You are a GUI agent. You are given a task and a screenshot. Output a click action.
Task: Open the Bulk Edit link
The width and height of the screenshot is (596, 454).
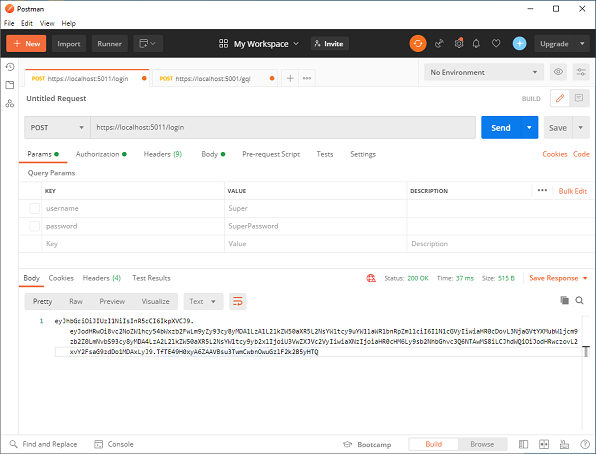(573, 191)
